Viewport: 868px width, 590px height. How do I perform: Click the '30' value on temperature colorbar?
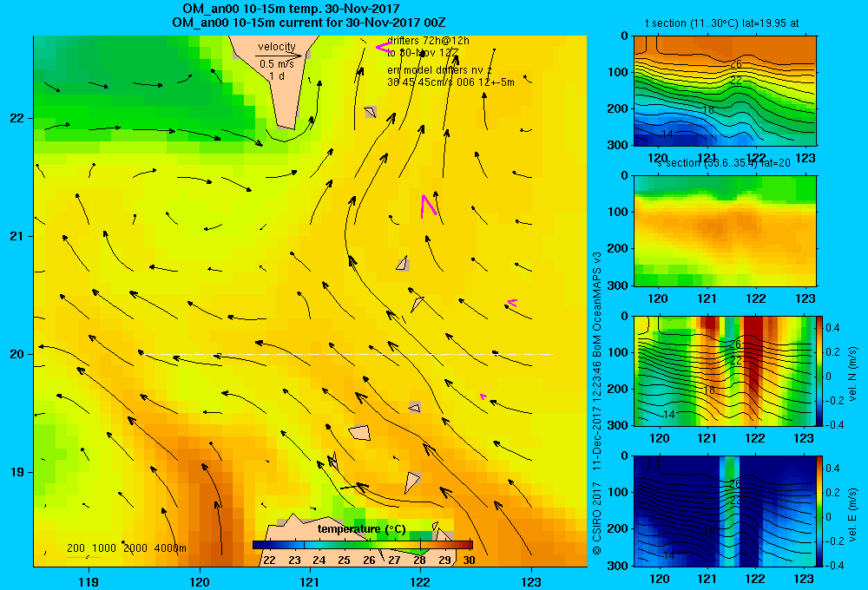click(x=469, y=560)
